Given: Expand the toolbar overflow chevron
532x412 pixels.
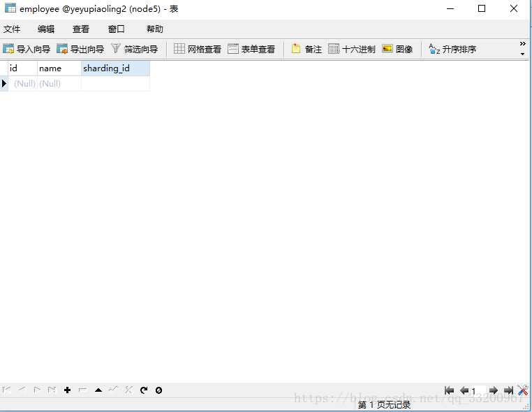Looking at the screenshot, I should (x=522, y=47).
